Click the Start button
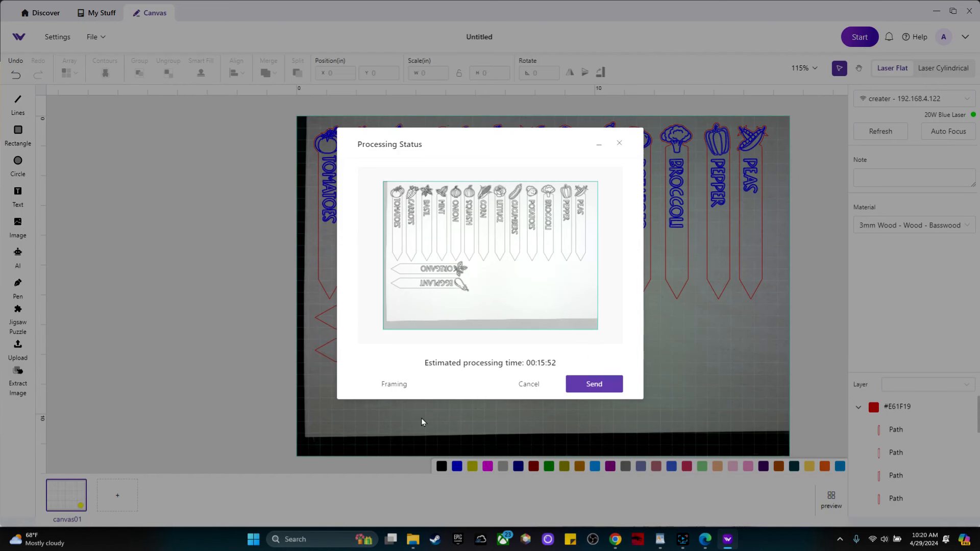980x551 pixels. click(860, 37)
